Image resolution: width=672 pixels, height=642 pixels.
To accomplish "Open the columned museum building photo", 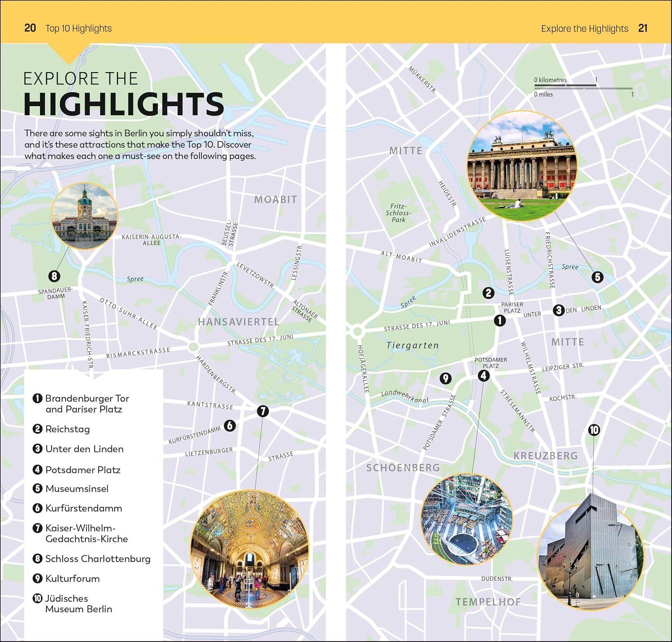I will (x=522, y=166).
